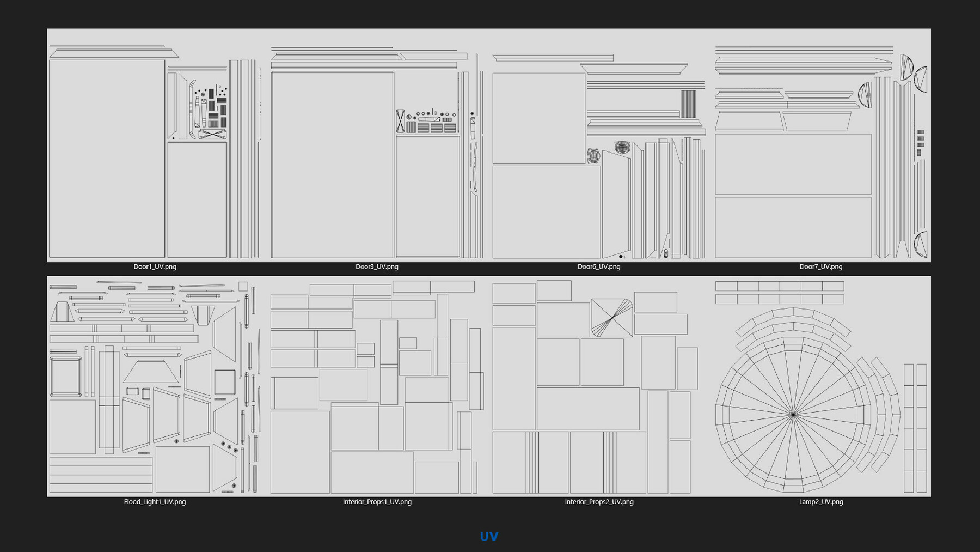Click the Interior_Props2_UV.png caption
Viewport: 980px width, 552px height.
coord(599,501)
